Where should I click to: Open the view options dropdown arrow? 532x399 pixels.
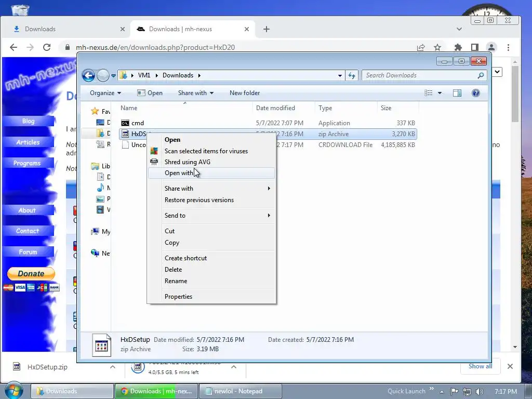pyautogui.click(x=440, y=93)
